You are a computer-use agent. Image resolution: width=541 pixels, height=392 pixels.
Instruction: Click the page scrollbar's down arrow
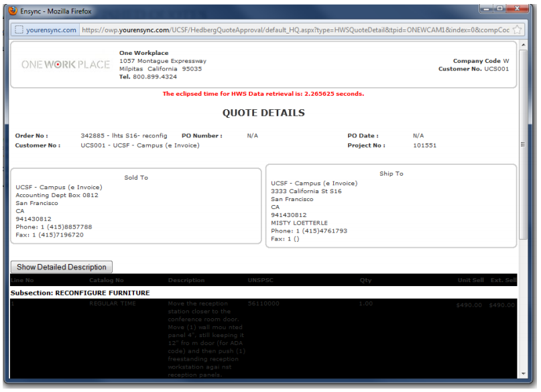[523, 374]
